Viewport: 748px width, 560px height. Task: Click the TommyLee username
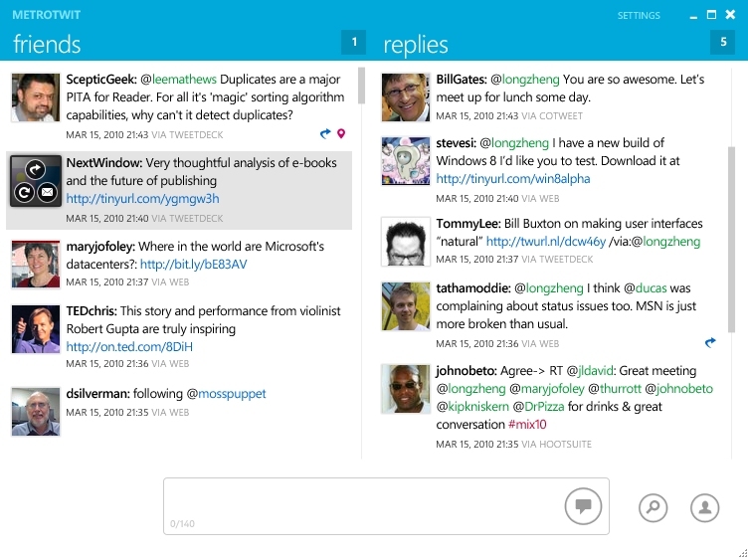tap(468, 224)
